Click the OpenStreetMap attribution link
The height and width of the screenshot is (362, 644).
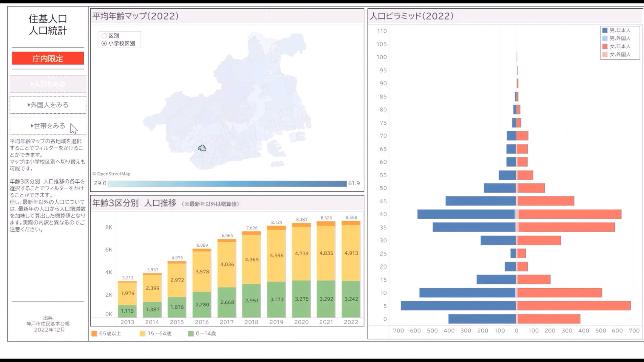pos(113,174)
